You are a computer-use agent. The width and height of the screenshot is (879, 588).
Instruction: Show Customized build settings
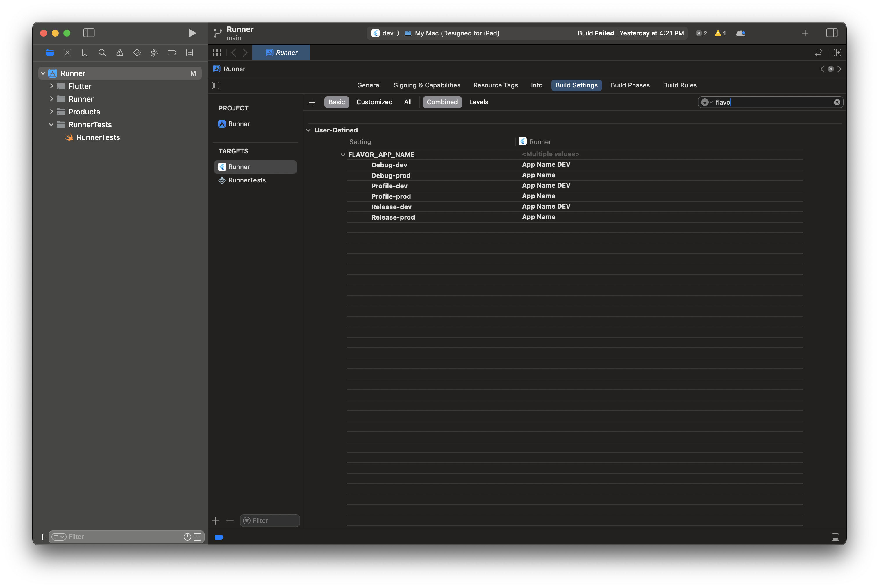(x=374, y=102)
